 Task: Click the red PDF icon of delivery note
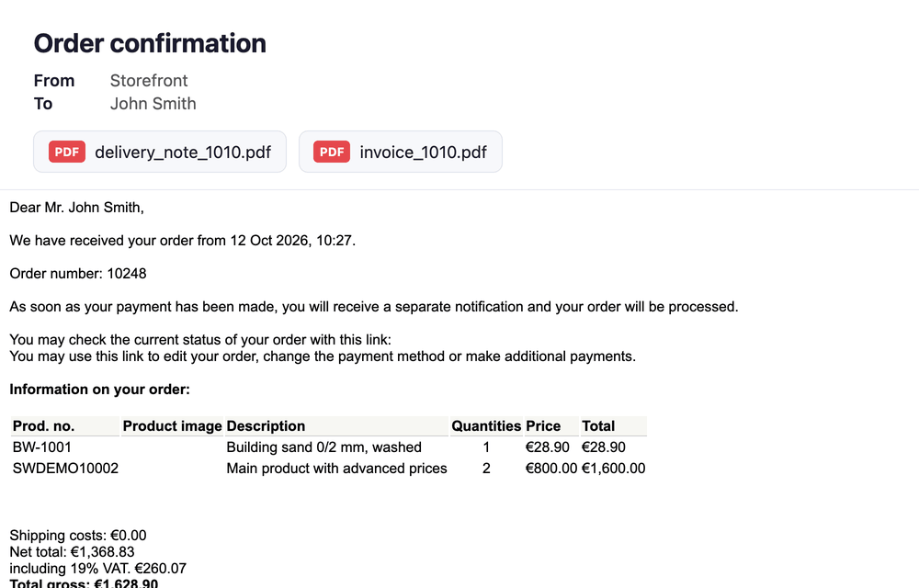tap(67, 152)
